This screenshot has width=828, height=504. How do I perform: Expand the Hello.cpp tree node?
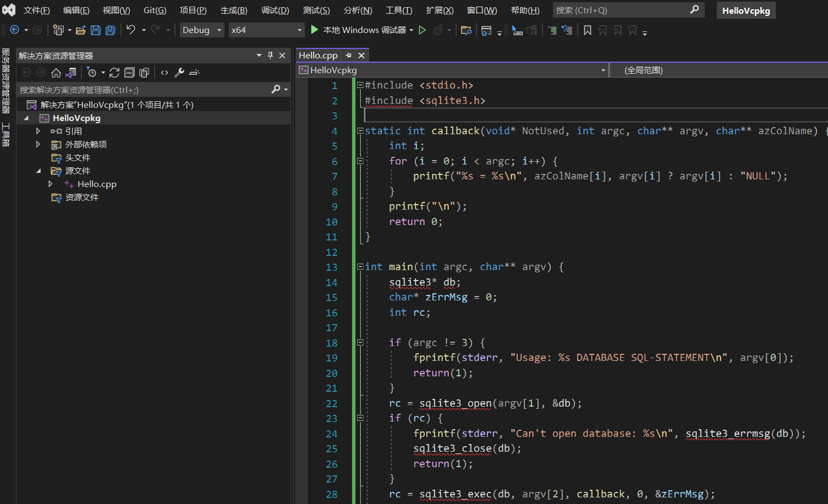[x=51, y=184]
